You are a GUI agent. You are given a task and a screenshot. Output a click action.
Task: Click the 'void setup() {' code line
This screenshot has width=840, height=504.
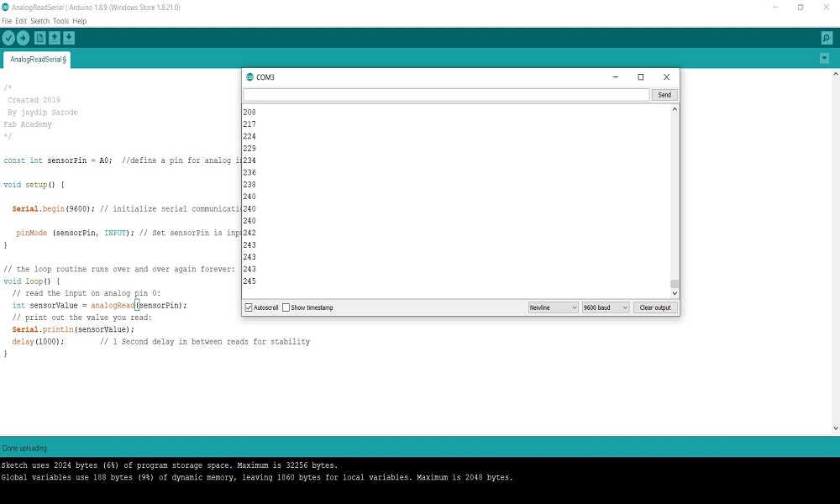(34, 185)
